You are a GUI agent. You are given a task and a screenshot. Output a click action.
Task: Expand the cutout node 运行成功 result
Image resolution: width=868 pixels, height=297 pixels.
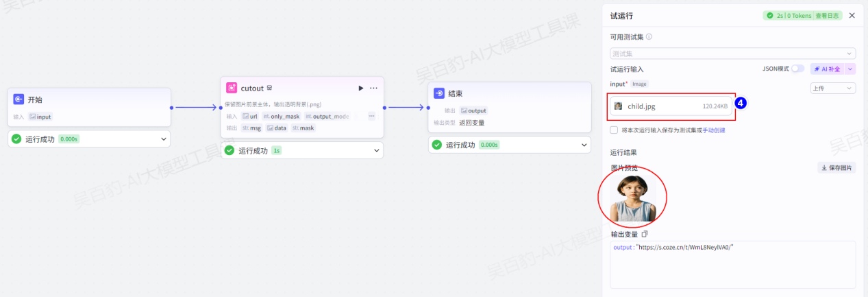[377, 150]
